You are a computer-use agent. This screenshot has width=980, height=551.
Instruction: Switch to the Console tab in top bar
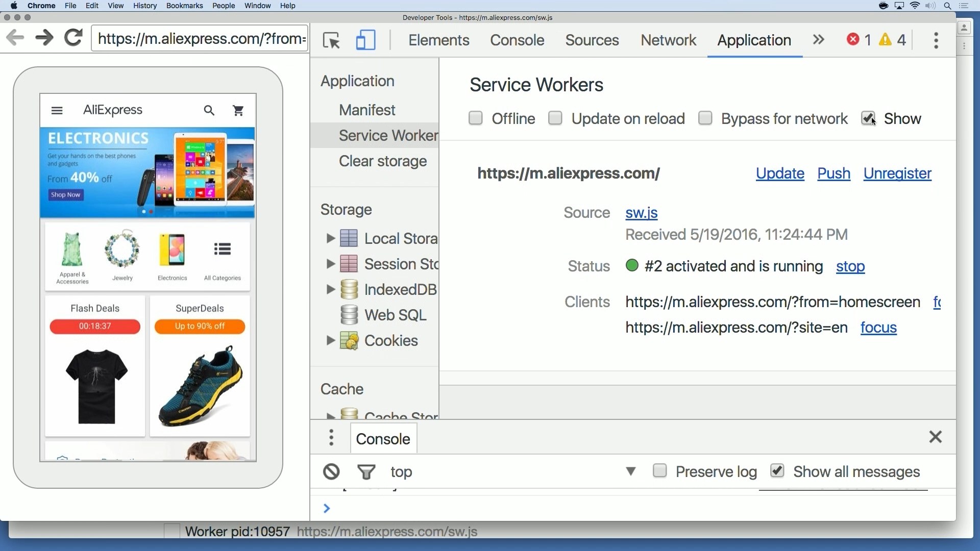517,40
